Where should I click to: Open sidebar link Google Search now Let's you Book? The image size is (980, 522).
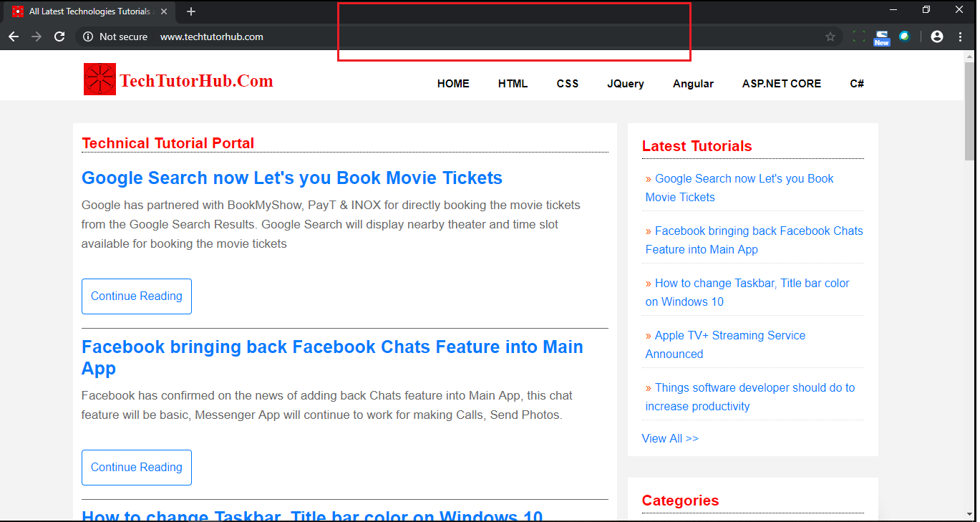coord(739,188)
